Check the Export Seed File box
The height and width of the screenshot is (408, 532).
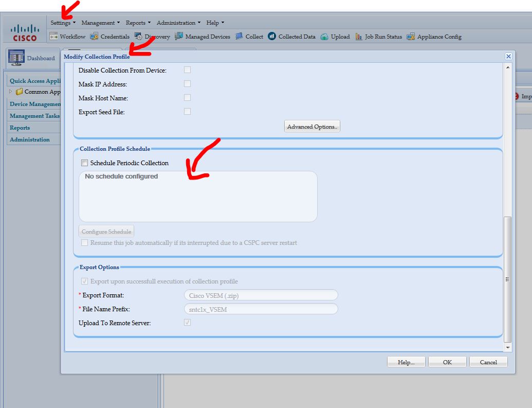click(187, 112)
